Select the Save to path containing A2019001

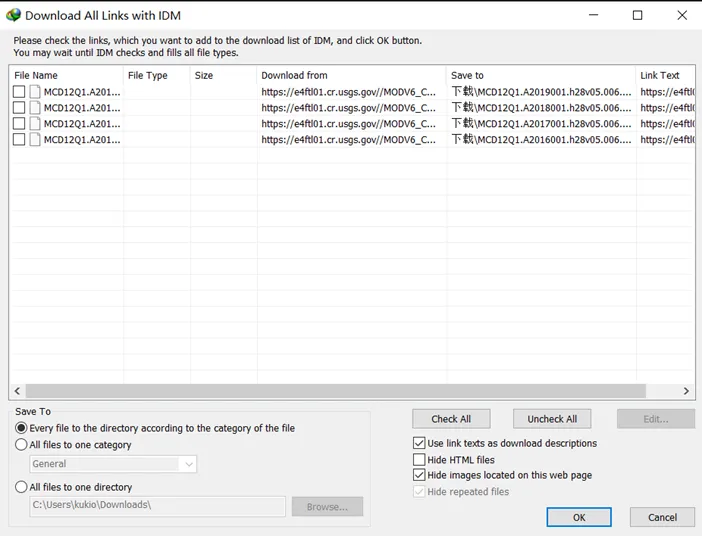pos(541,92)
